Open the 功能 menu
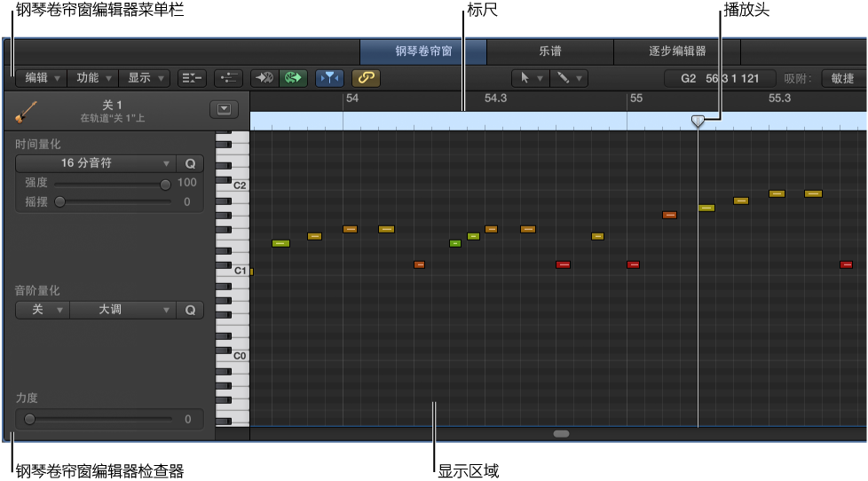868x481 pixels. click(93, 78)
